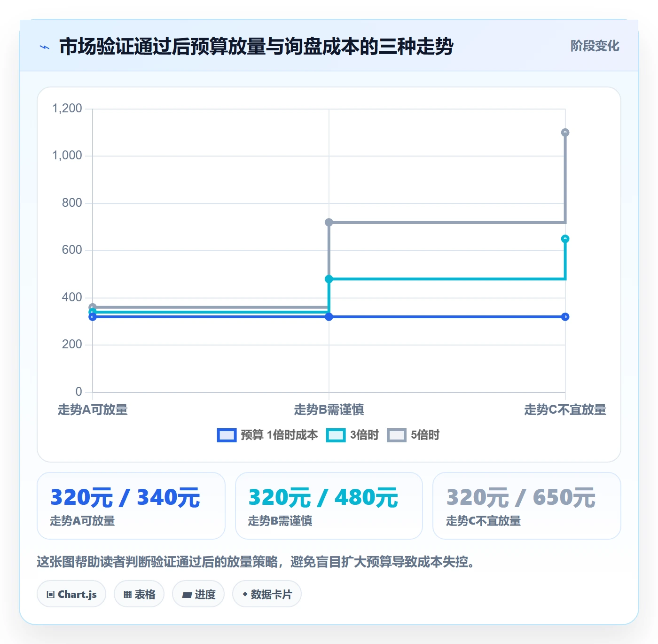Click the grid icon in the 表格 chip
Image resolution: width=658 pixels, height=644 pixels.
[127, 595]
